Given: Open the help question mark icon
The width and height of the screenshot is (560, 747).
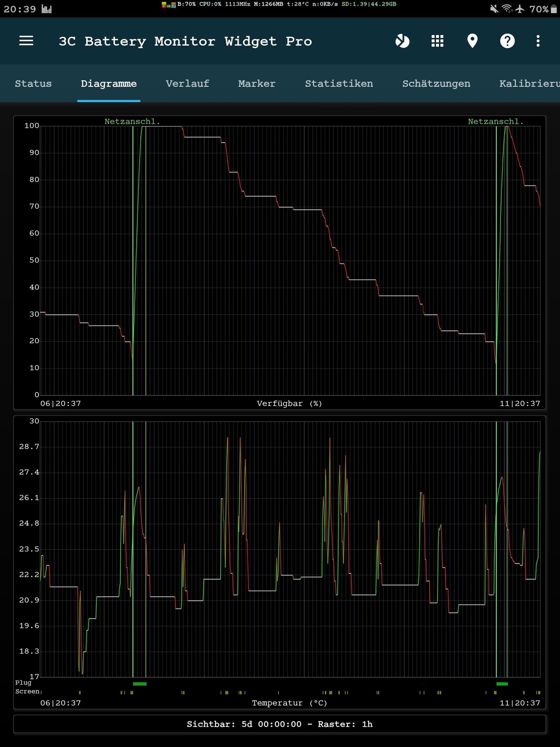Looking at the screenshot, I should tap(507, 41).
